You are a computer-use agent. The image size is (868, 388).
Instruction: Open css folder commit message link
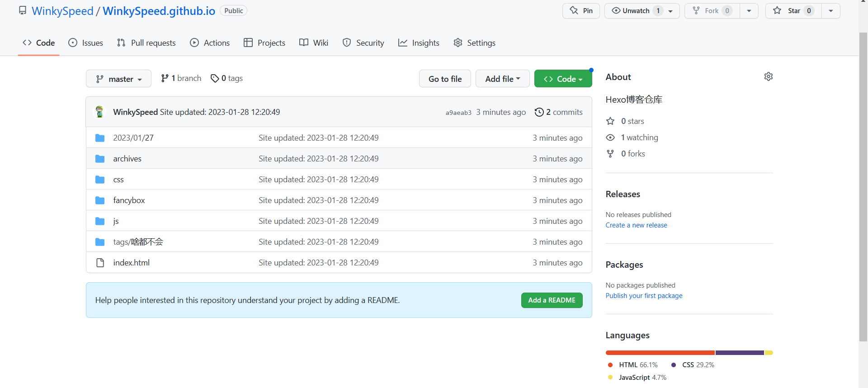[x=318, y=180]
